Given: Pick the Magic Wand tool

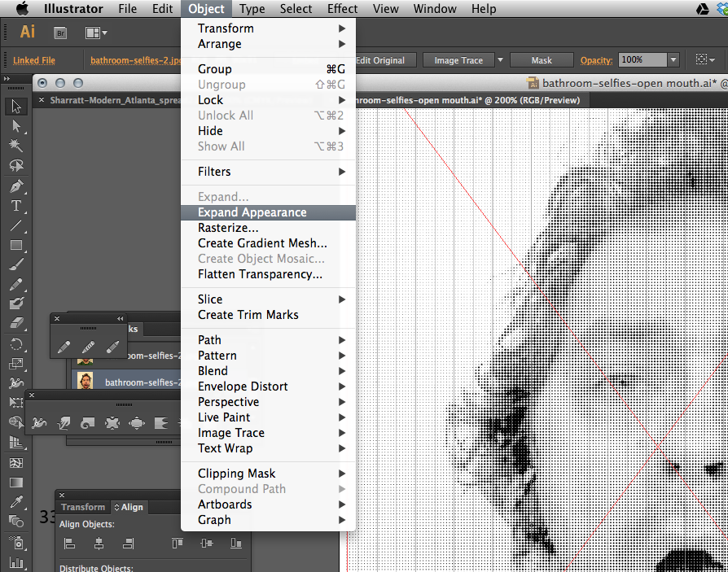Looking at the screenshot, I should point(17,146).
